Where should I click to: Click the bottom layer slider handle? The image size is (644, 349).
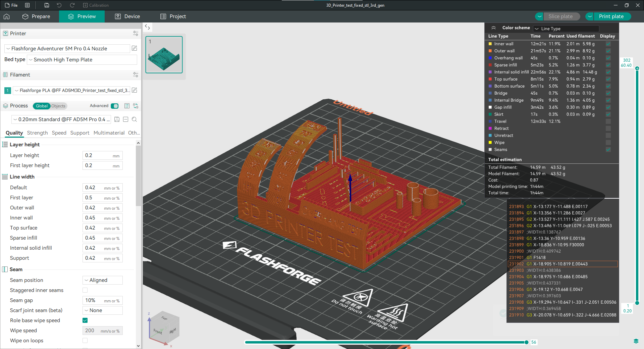click(x=637, y=303)
